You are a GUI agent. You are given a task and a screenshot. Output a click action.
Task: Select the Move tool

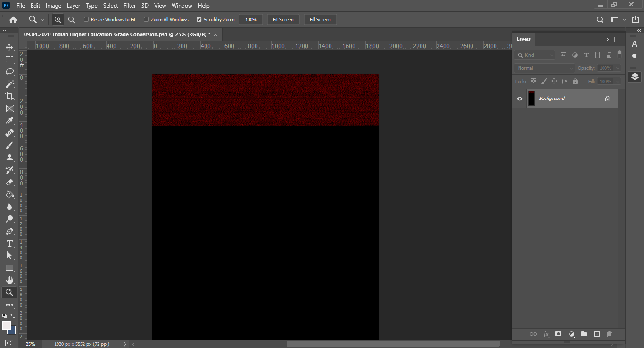(x=9, y=47)
